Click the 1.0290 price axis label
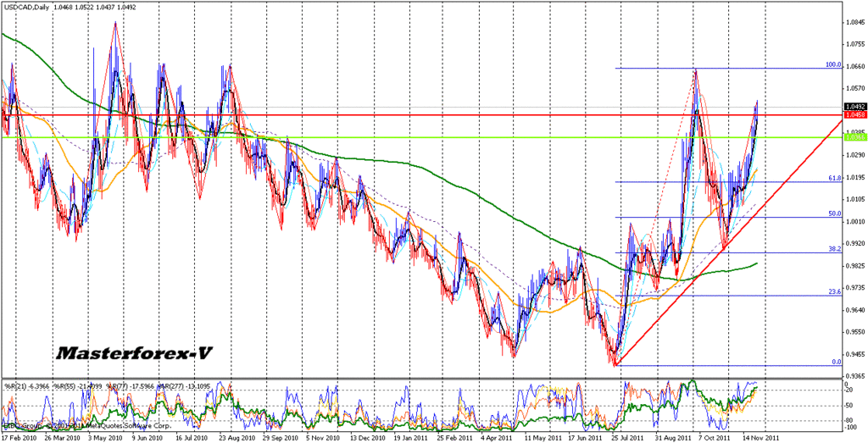The width and height of the screenshot is (868, 443). (855, 155)
